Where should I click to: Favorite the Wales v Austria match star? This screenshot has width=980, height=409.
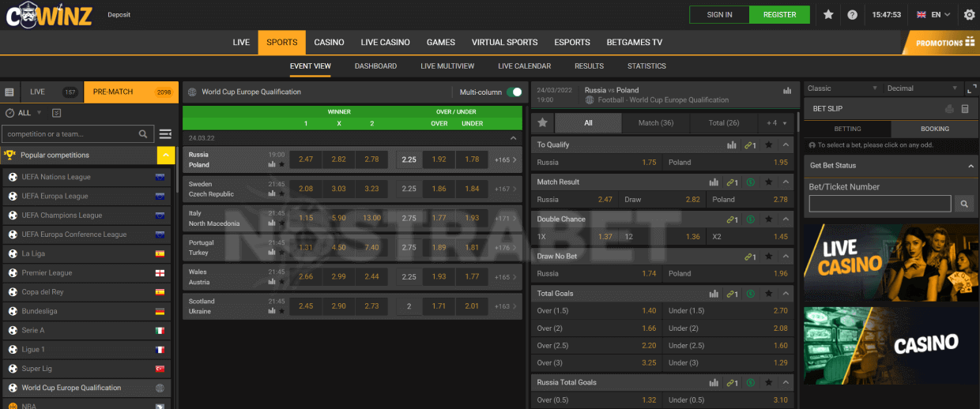click(281, 282)
